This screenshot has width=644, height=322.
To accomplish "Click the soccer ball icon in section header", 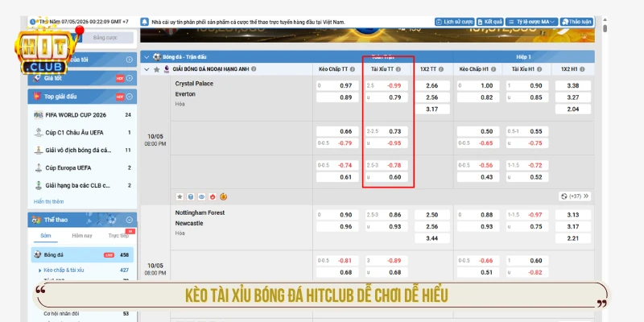I will (157, 57).
